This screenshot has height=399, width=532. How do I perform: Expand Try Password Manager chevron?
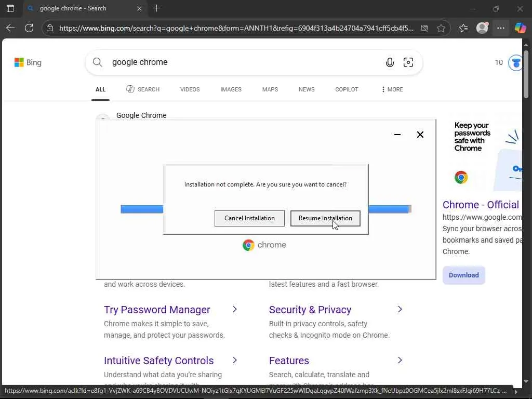pos(234,309)
